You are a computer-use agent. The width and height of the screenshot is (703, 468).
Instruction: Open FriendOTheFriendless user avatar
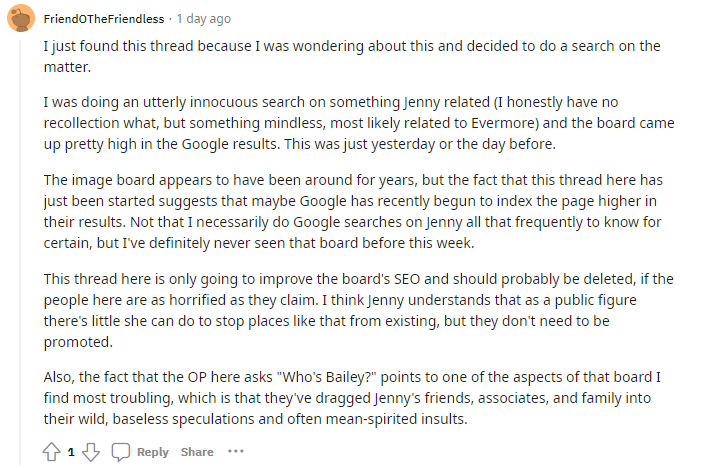tap(19, 19)
